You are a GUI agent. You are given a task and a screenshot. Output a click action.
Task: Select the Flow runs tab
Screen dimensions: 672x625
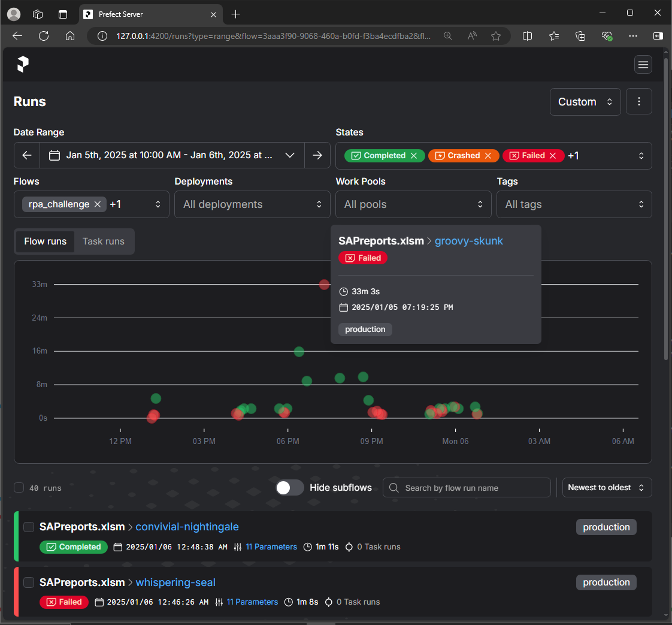coord(45,241)
